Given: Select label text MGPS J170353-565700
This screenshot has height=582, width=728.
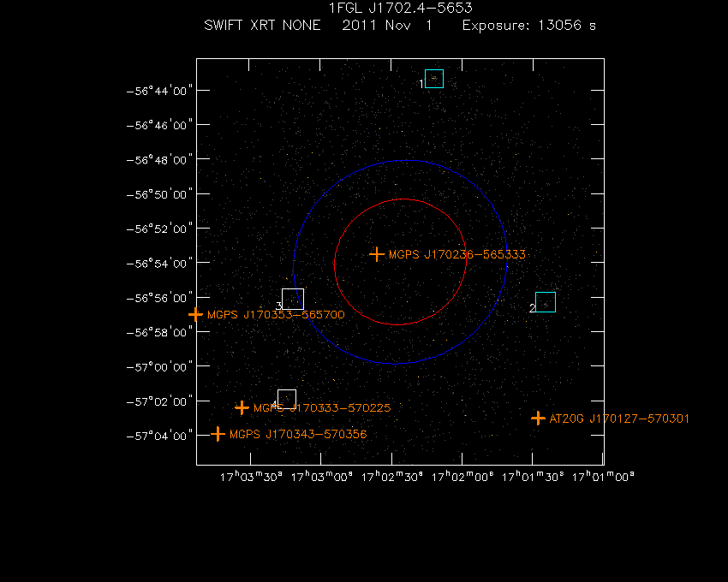Looking at the screenshot, I should coord(276,315).
